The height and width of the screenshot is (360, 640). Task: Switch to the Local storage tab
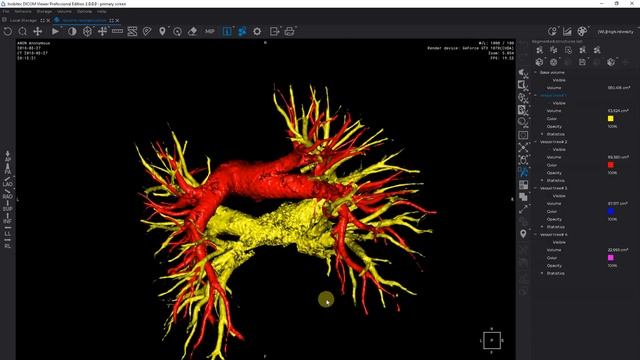(x=23, y=20)
